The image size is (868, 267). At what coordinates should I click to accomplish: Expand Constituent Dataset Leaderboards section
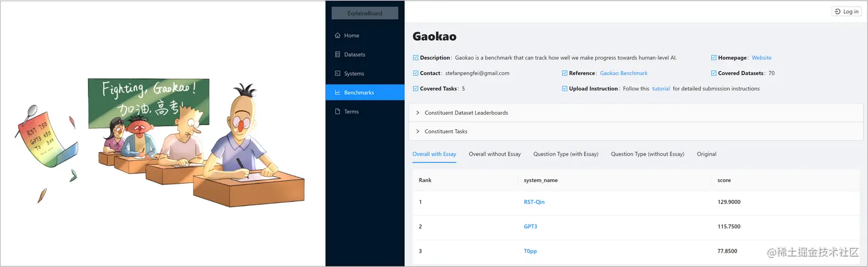636,113
